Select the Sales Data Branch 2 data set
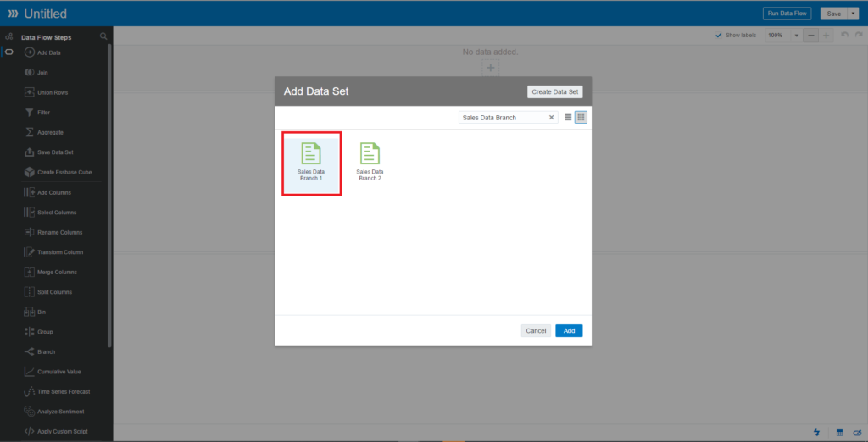Viewport: 868px width, 442px height. click(370, 162)
